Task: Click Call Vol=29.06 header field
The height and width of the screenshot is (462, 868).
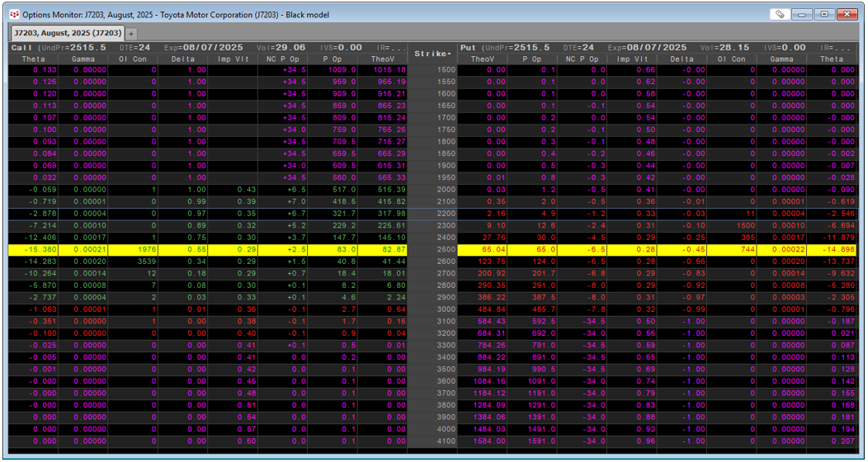Action: pyautogui.click(x=281, y=48)
